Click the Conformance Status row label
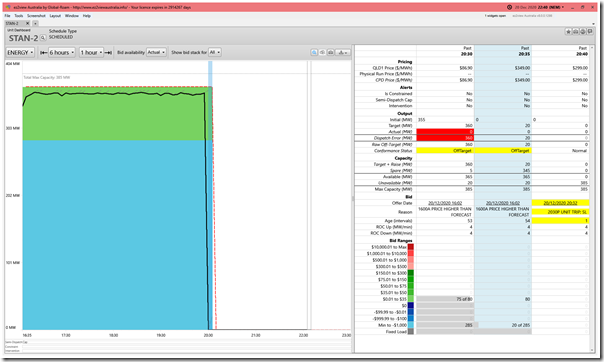604x362 pixels. pos(393,151)
